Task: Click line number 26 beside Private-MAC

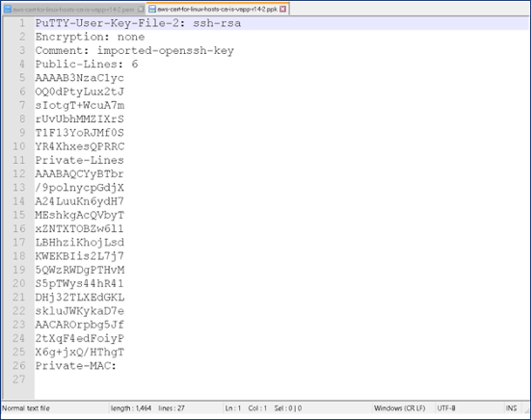Action: [x=19, y=365]
